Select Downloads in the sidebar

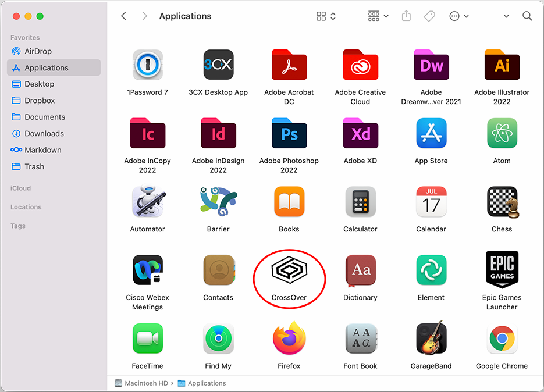(44, 133)
